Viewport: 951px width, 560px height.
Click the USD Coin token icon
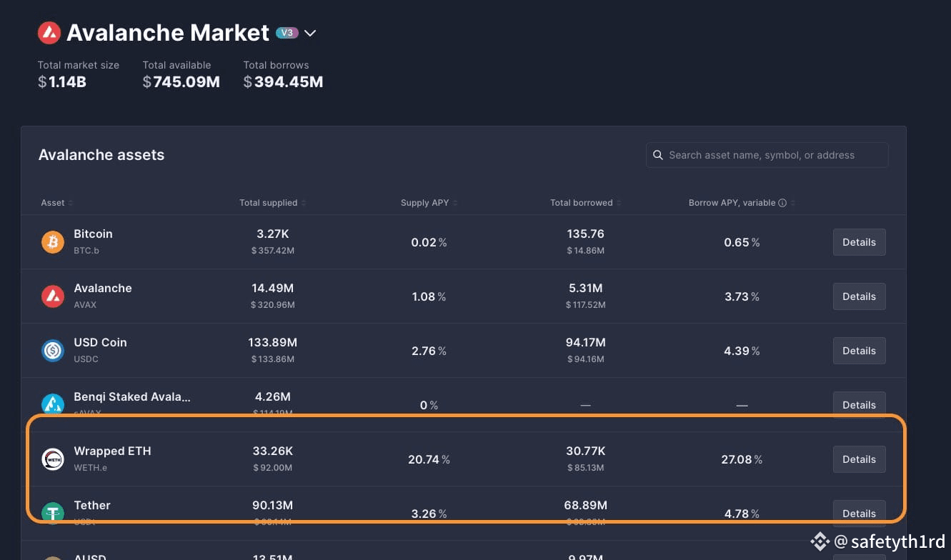click(53, 351)
